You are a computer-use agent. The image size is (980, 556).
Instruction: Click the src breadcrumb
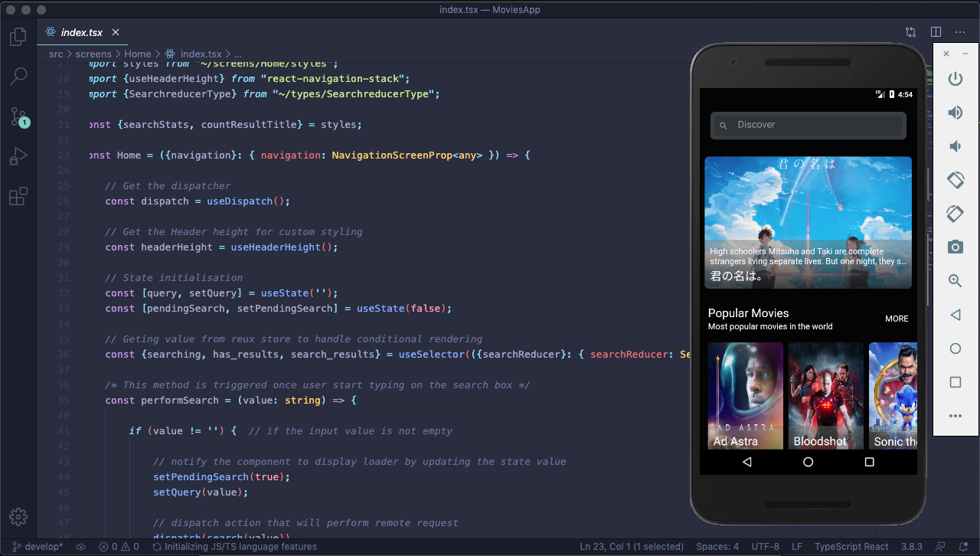coord(56,54)
